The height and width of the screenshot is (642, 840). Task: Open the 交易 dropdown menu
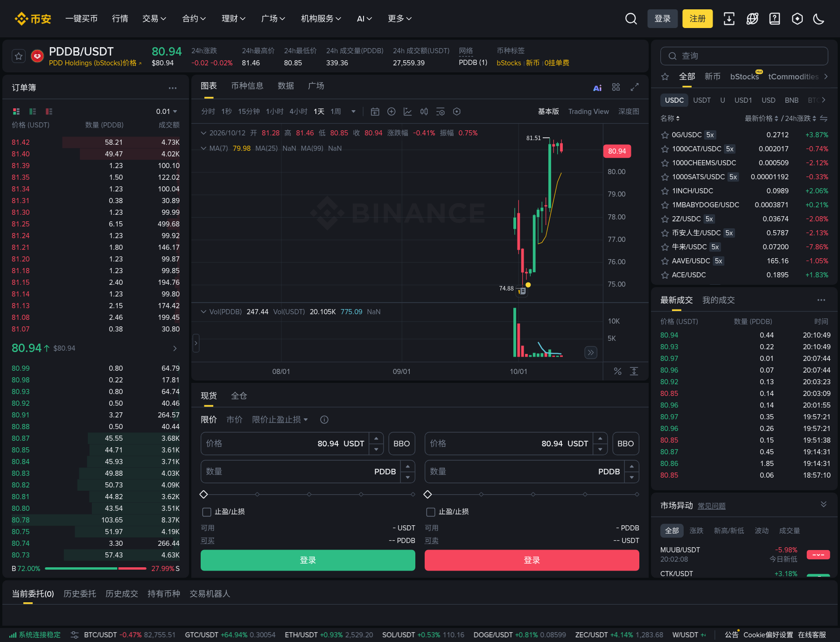coord(154,19)
